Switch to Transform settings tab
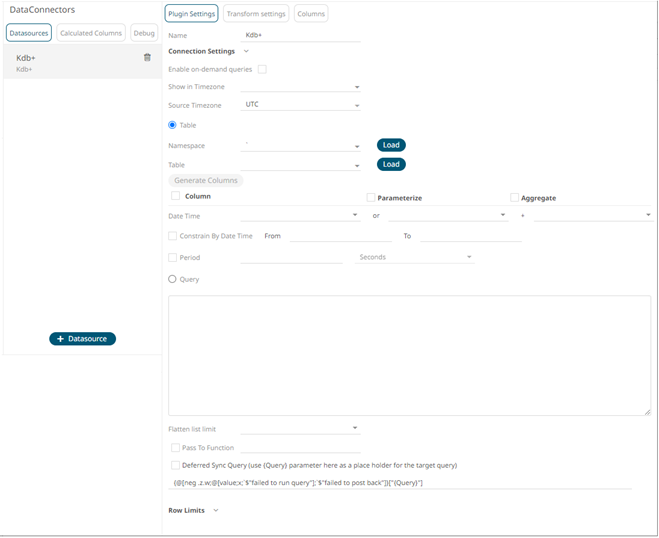This screenshot has width=659, height=538. 255,14
